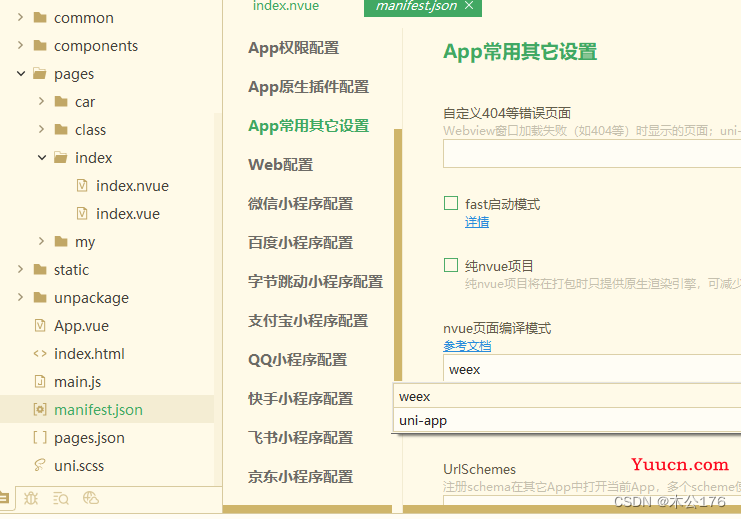Open App权限配置 section
The image size is (741, 519).
293,48
